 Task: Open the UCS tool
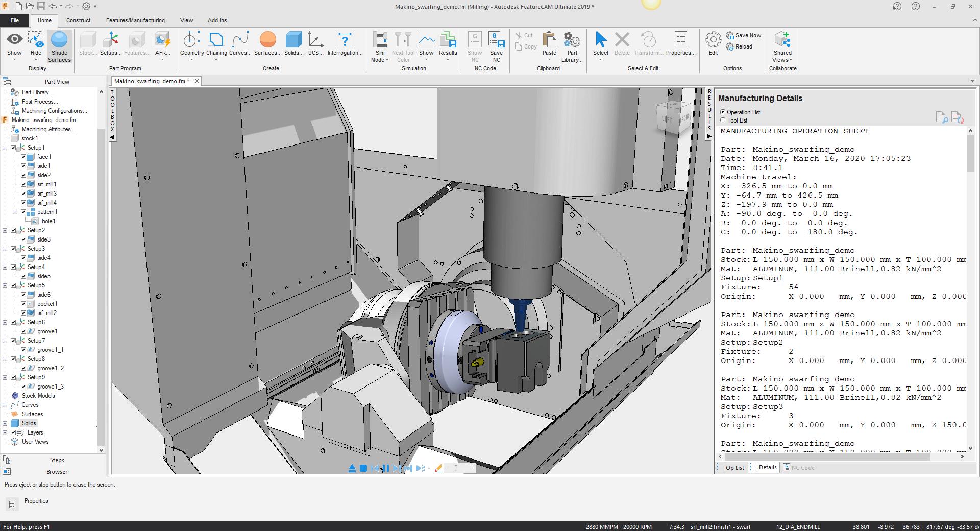tap(315, 44)
